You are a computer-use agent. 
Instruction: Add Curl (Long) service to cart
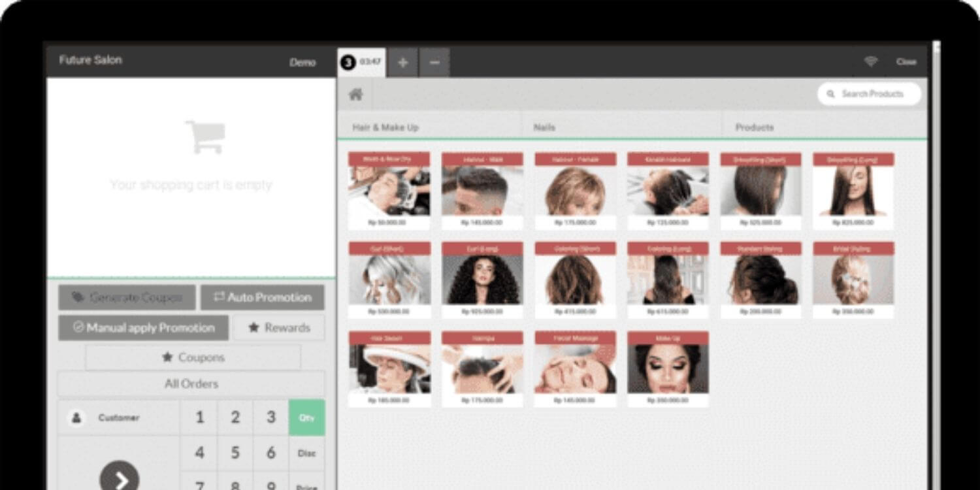(482, 280)
